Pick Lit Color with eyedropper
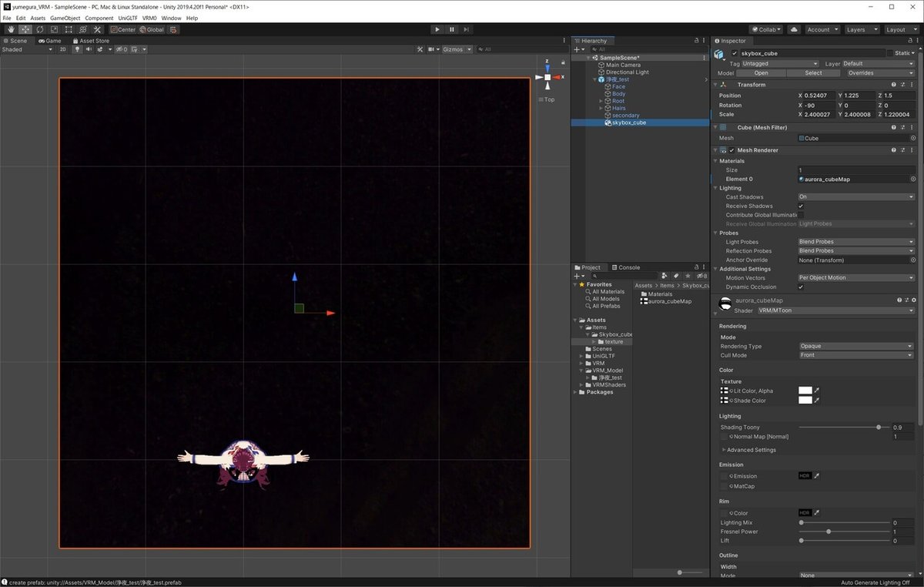The image size is (924, 587). [x=817, y=391]
